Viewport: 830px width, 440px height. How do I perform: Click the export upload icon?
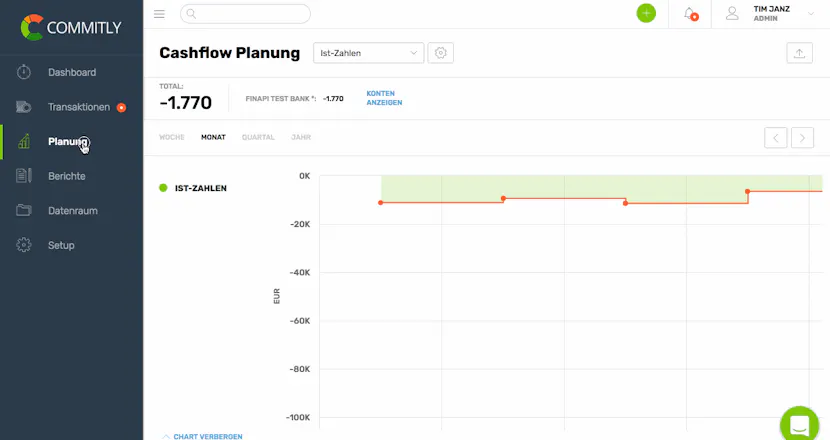[x=799, y=53]
